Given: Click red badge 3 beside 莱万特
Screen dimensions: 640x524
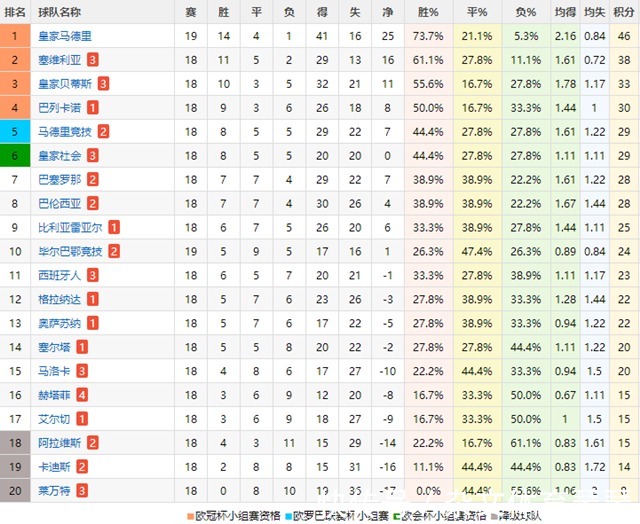Looking at the screenshot, I should (82, 491).
